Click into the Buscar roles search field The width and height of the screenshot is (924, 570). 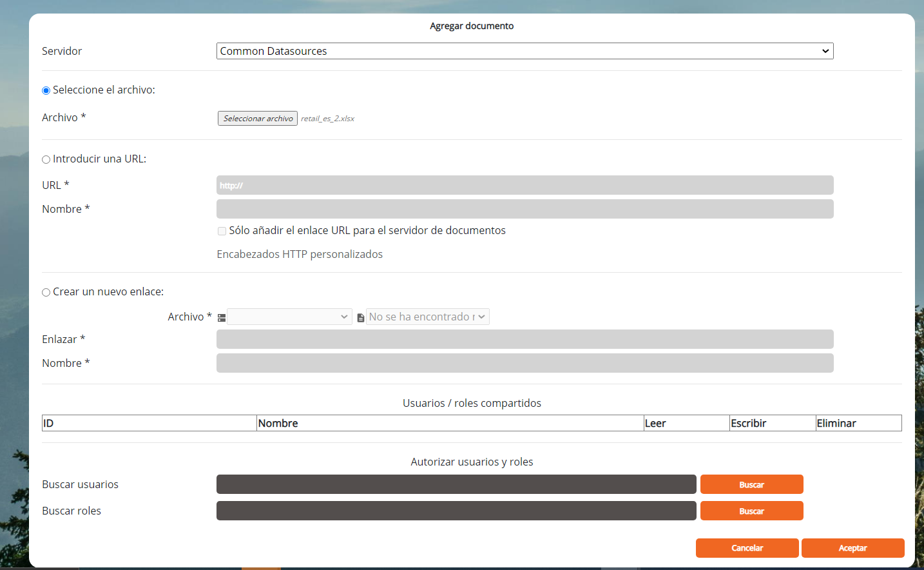[x=456, y=511]
